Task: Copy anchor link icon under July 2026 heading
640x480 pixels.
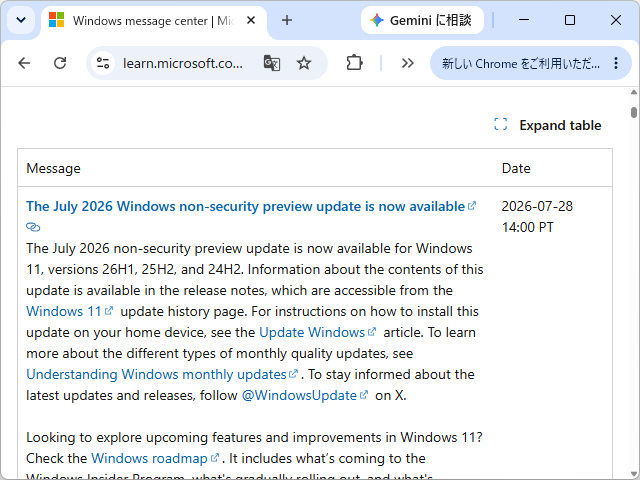Action: (x=33, y=227)
